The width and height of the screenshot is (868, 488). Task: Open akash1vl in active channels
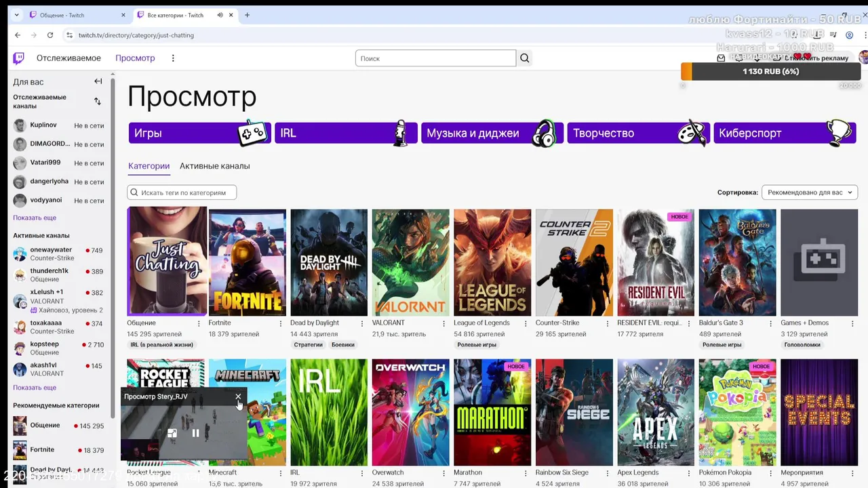pos(58,369)
